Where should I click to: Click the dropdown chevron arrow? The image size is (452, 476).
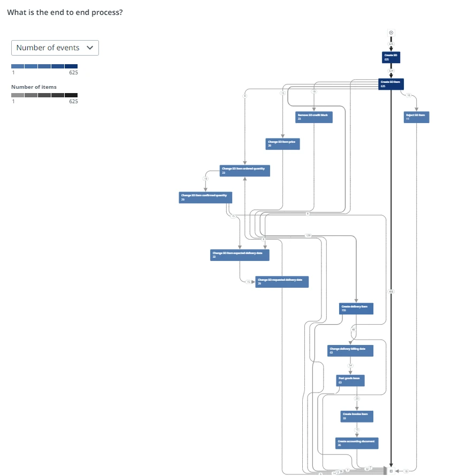pyautogui.click(x=90, y=48)
